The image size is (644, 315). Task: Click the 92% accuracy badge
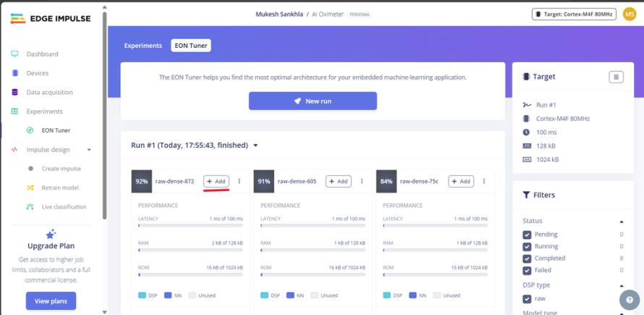tap(142, 181)
